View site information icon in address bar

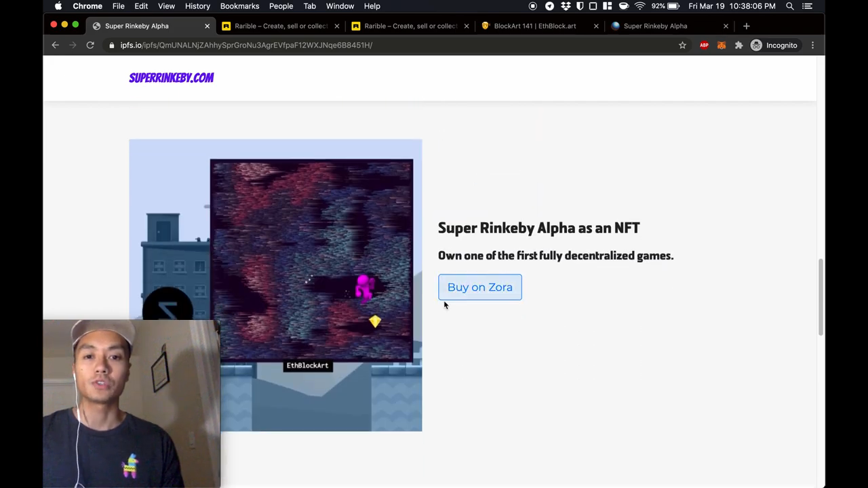point(112,45)
